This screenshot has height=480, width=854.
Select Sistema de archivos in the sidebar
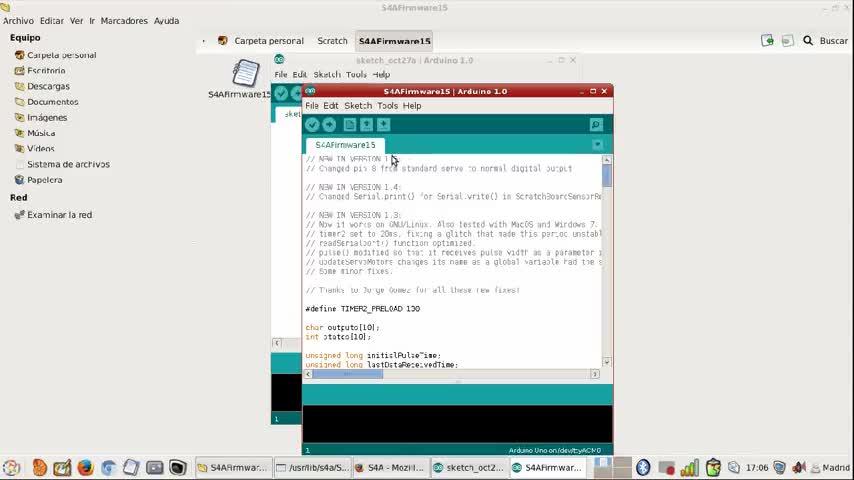(62, 164)
